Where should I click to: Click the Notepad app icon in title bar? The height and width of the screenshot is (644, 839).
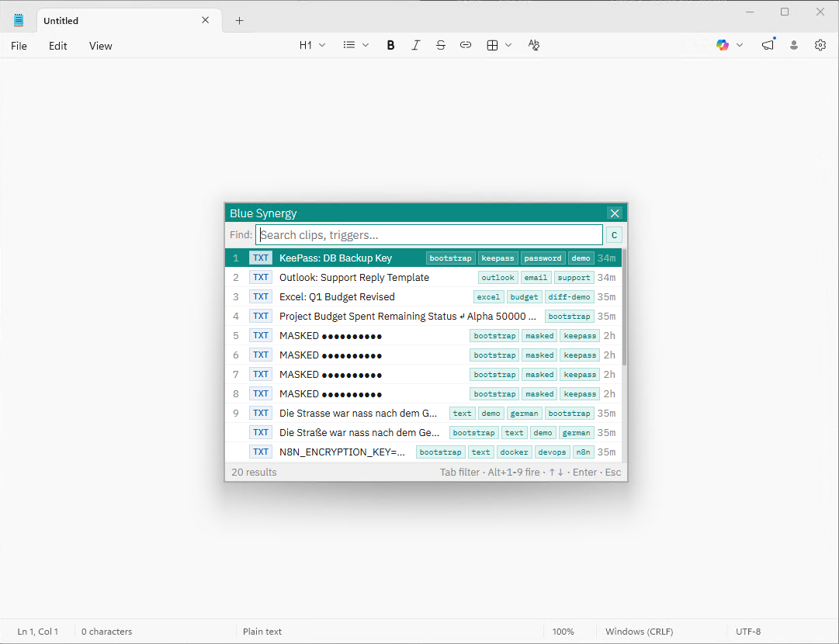click(x=19, y=20)
